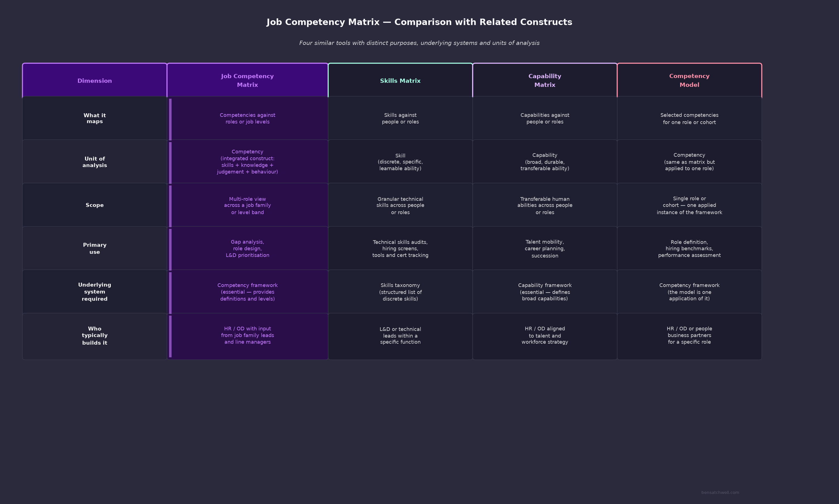This screenshot has height=504, width=839.
Task: Click 'Competencies against roles or job levels' cell
Action: tap(247, 118)
